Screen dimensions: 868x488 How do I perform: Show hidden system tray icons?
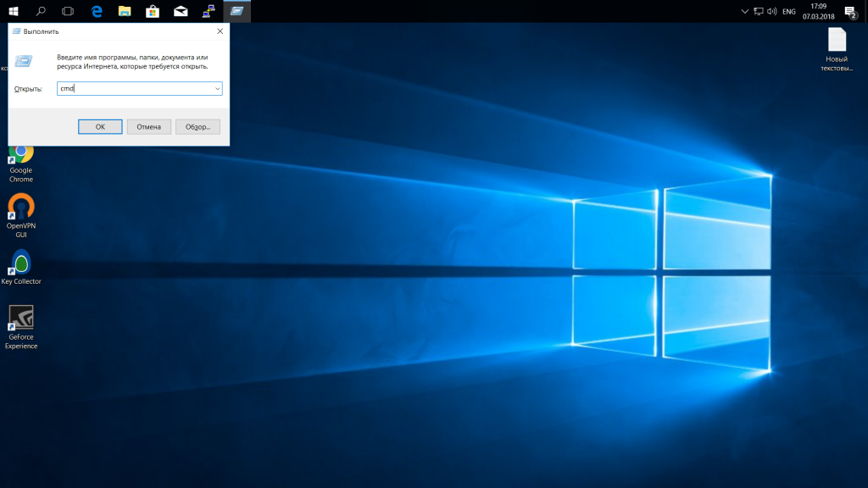[x=744, y=11]
